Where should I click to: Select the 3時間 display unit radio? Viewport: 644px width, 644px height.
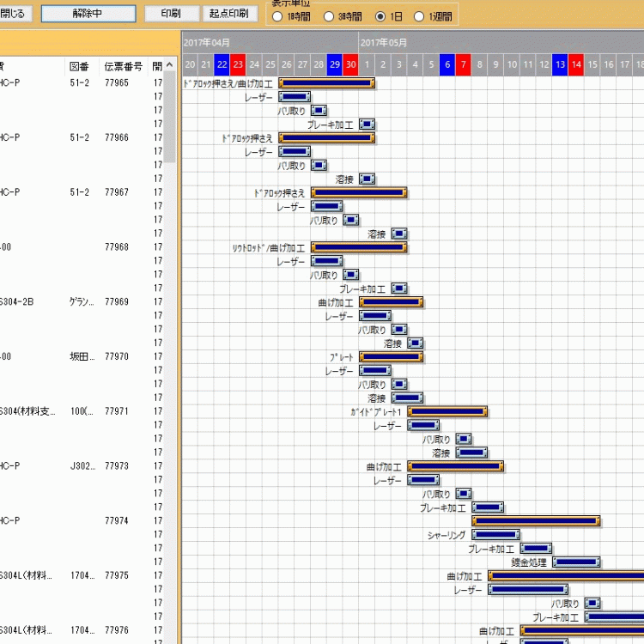329,16
